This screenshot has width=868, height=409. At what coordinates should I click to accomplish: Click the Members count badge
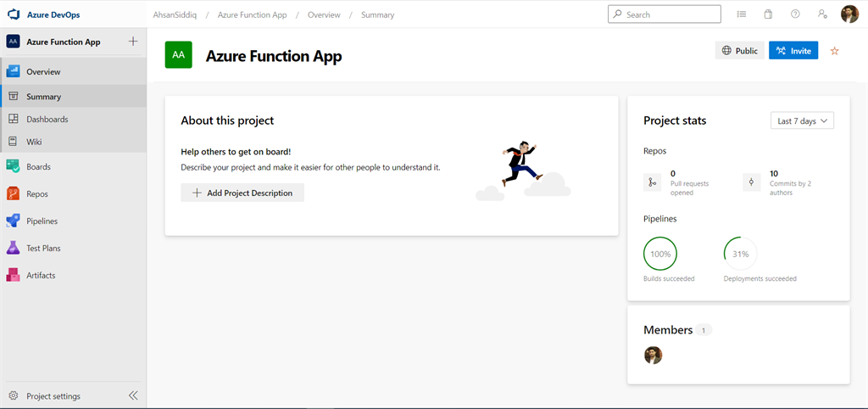704,330
